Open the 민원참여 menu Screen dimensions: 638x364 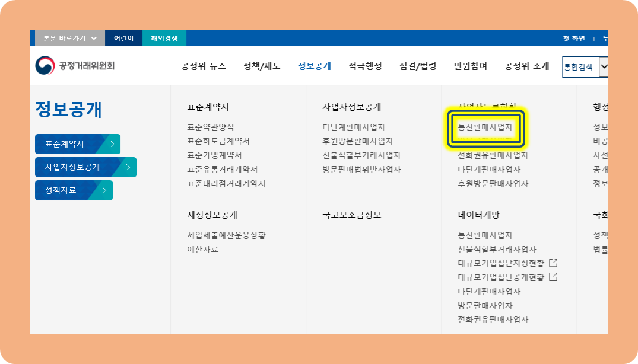[471, 66]
